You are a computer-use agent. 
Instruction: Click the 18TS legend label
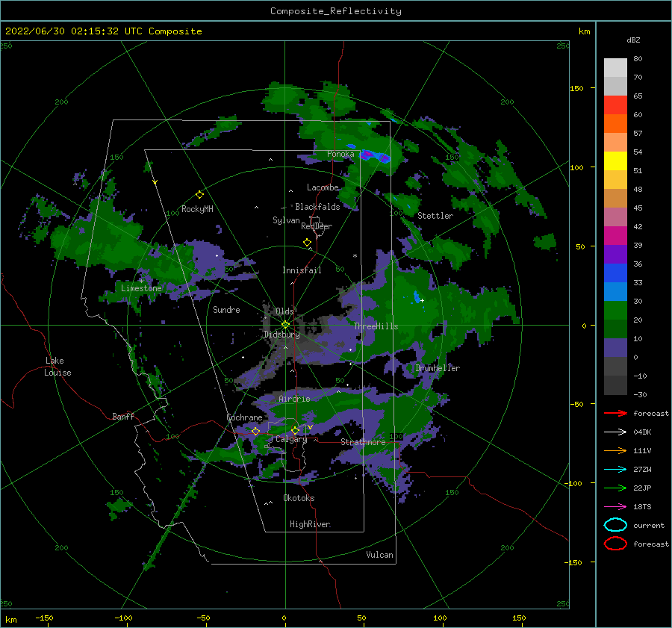click(642, 507)
